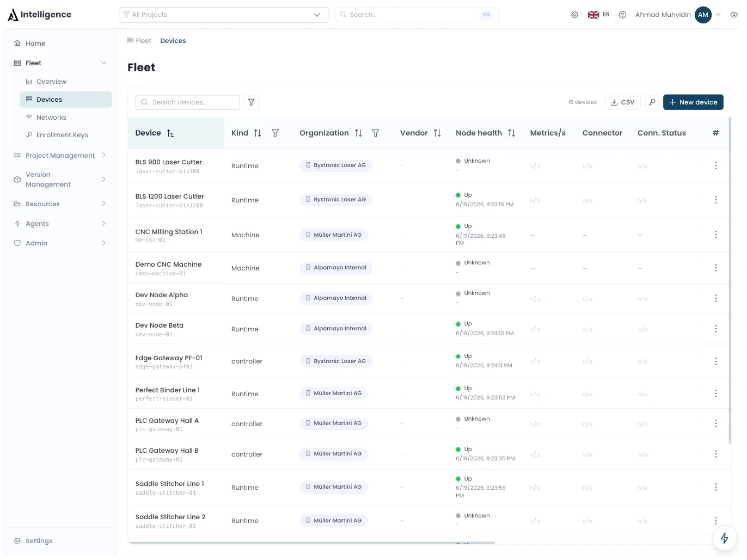Image resolution: width=747 pixels, height=560 pixels.
Task: Export devices with the CSV button
Action: (622, 102)
